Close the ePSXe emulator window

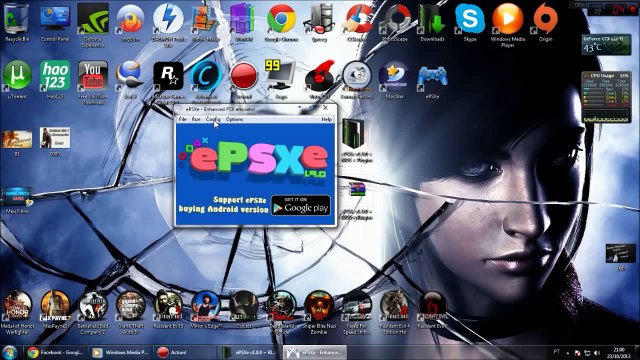[x=325, y=108]
